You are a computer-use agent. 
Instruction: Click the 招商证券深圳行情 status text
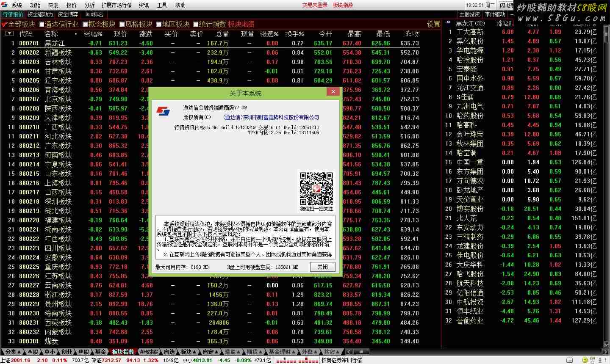[341, 360]
